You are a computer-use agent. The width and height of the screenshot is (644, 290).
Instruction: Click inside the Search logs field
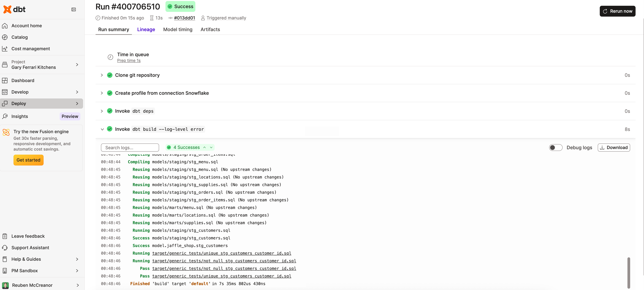[x=130, y=147]
